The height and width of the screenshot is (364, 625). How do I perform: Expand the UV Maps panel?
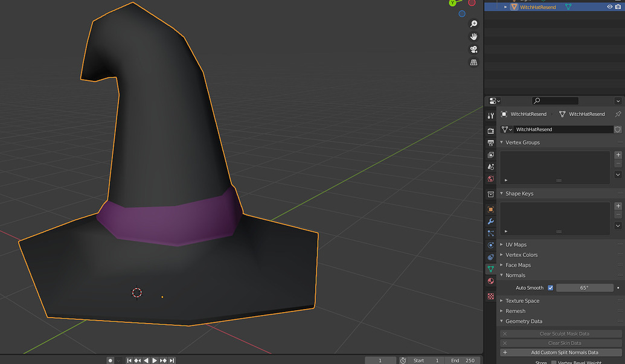click(501, 244)
